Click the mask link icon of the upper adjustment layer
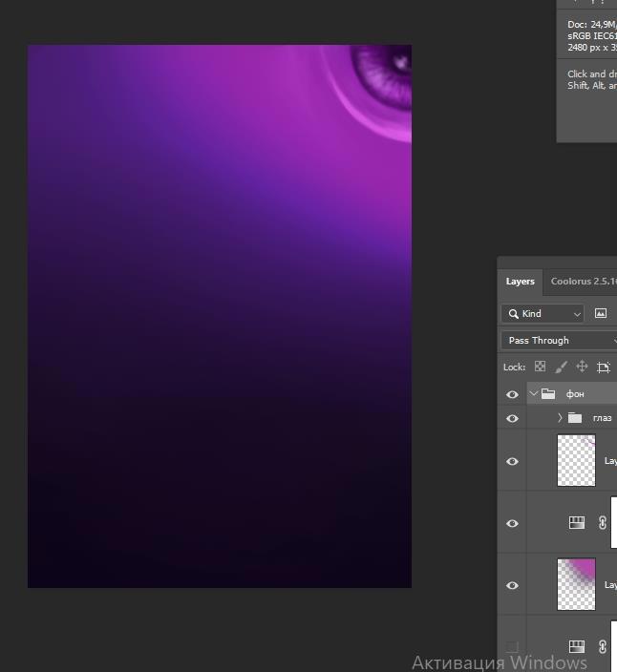The image size is (617, 672). pyautogui.click(x=603, y=523)
